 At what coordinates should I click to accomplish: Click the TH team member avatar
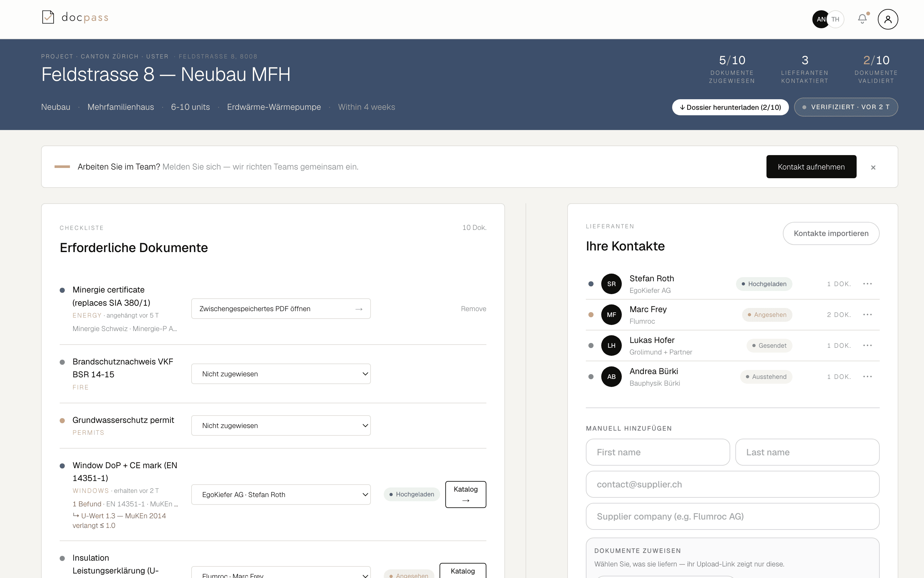835,19
